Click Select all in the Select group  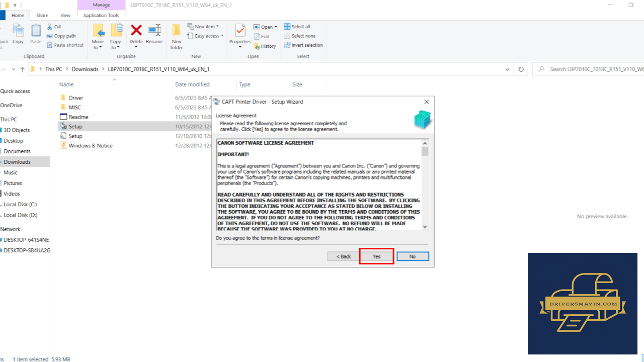coord(297,27)
